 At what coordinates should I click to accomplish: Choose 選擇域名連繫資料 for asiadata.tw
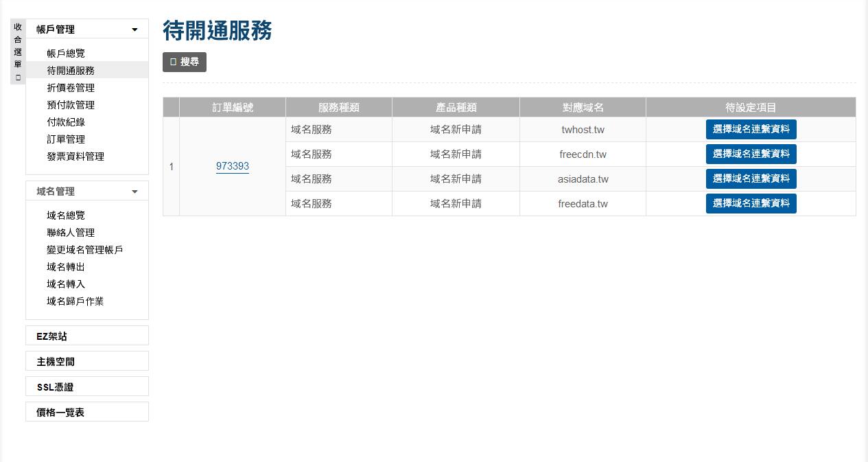coord(751,179)
